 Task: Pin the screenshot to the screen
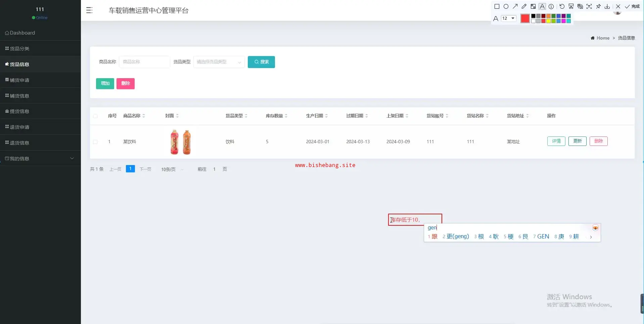(x=598, y=6)
